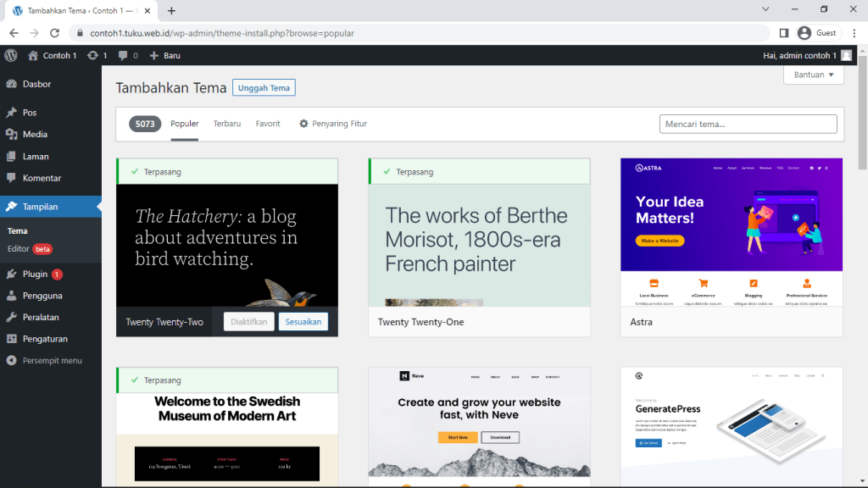
Task: Click the home icon next to Contoh 1
Action: tap(33, 55)
